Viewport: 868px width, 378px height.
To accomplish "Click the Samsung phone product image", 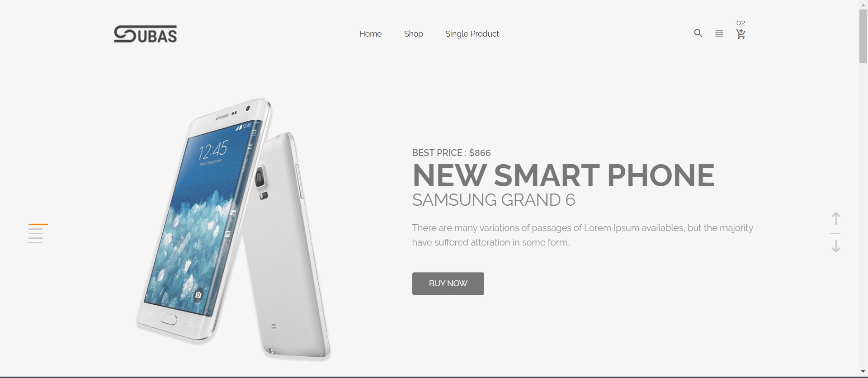I will coord(233,229).
